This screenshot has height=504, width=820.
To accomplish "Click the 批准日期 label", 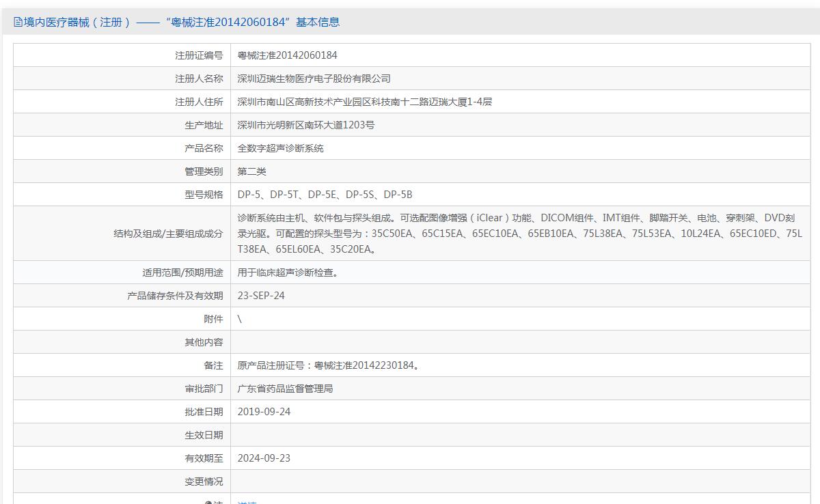I will (x=204, y=412).
